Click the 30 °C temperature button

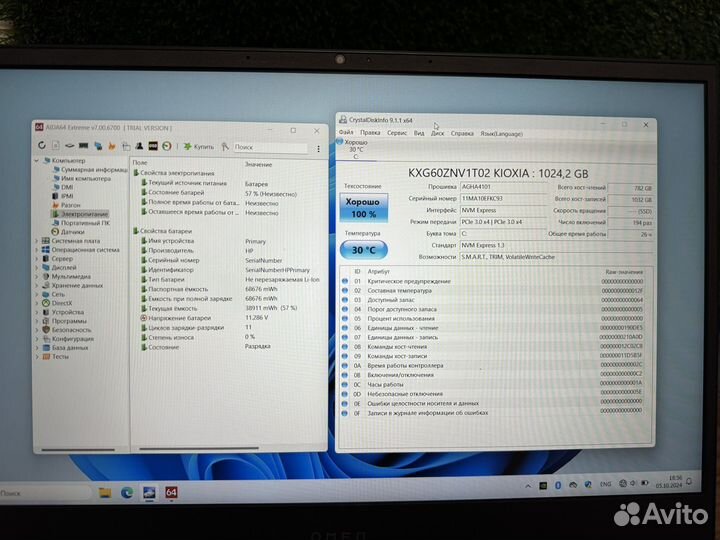point(364,250)
